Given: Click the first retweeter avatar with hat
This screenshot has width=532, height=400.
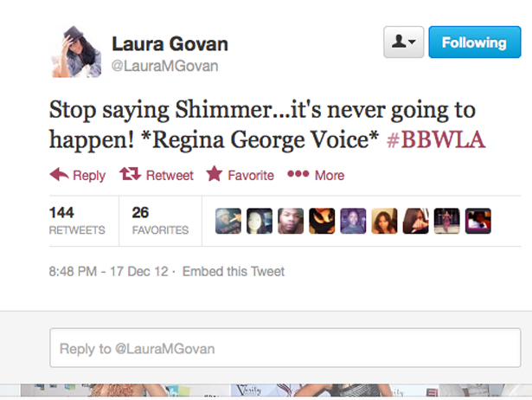Looking at the screenshot, I should [228, 221].
